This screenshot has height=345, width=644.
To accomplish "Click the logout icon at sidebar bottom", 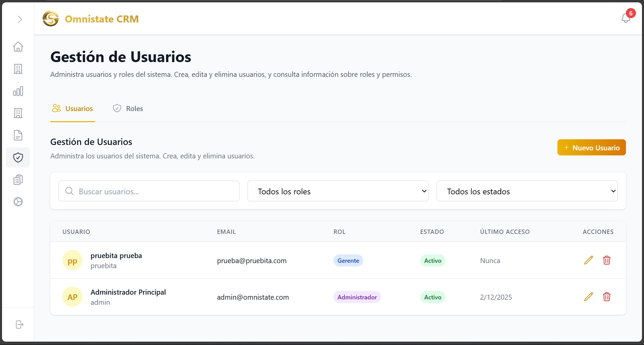I will [19, 325].
